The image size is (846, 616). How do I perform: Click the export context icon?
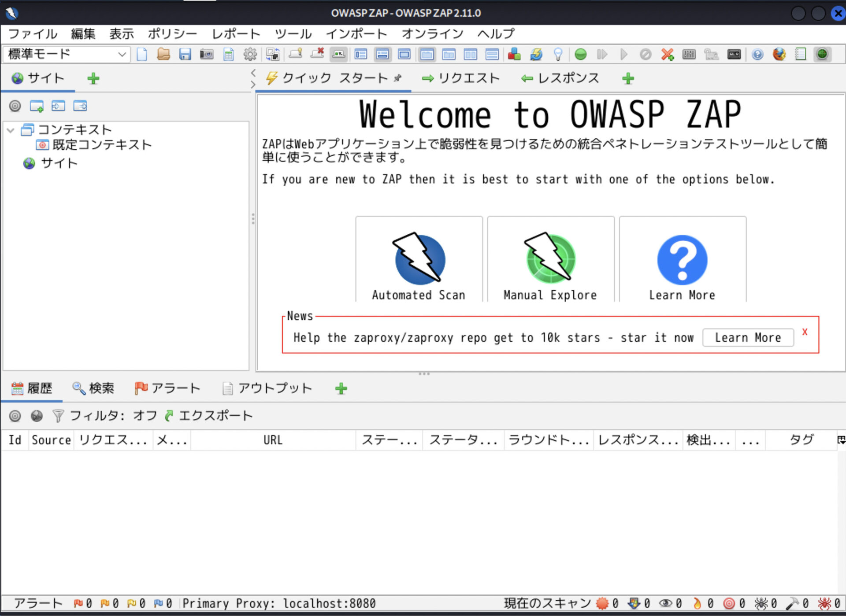pyautogui.click(x=80, y=106)
